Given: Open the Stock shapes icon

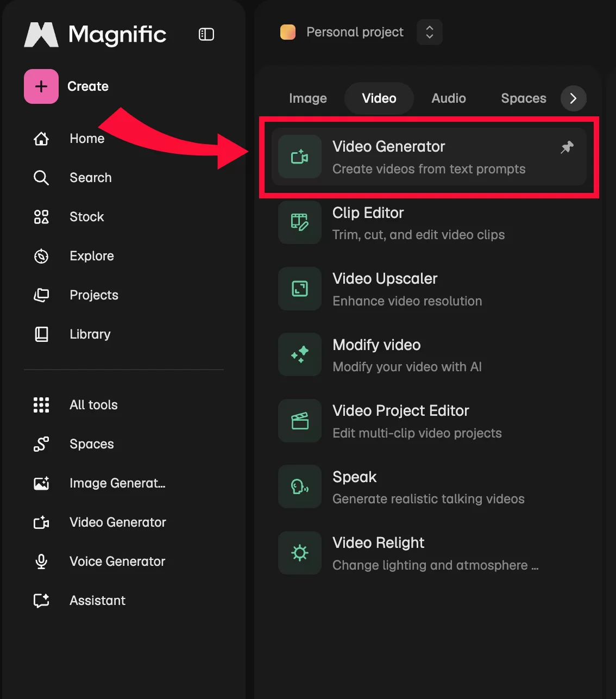Looking at the screenshot, I should click(41, 217).
